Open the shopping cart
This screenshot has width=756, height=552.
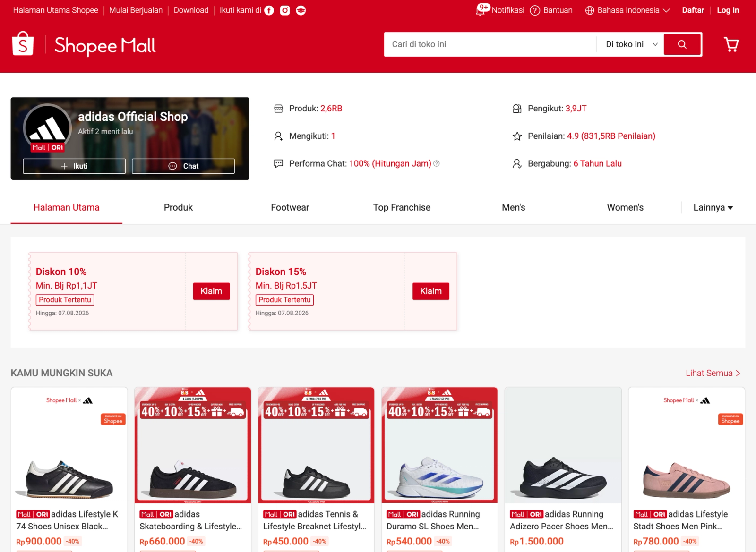point(731,44)
